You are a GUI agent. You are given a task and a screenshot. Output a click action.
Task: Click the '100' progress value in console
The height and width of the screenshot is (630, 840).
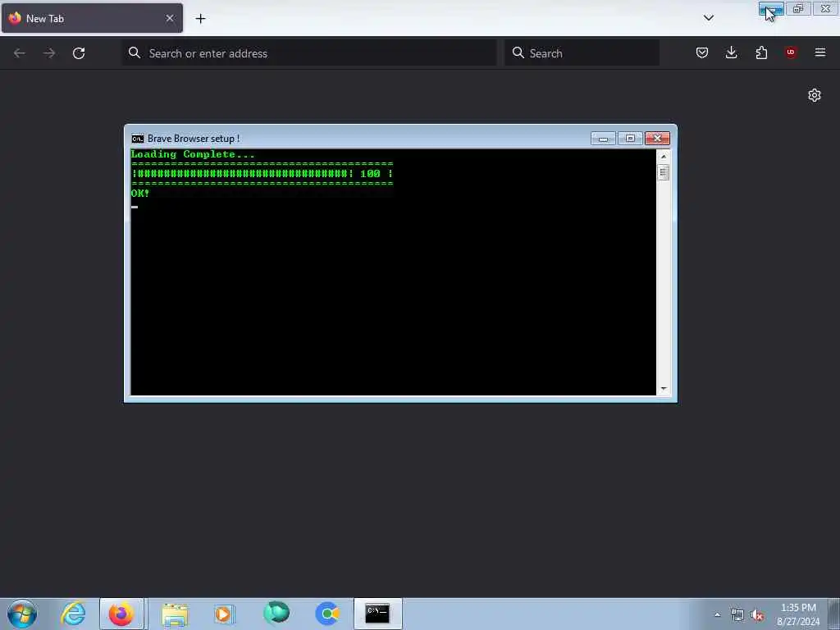pyautogui.click(x=370, y=174)
